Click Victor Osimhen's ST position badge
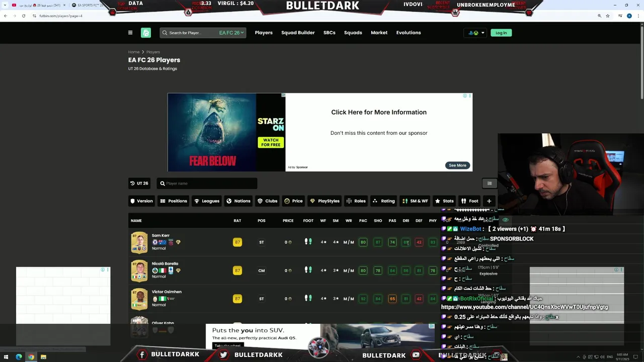This screenshot has height=362, width=644. [262, 299]
